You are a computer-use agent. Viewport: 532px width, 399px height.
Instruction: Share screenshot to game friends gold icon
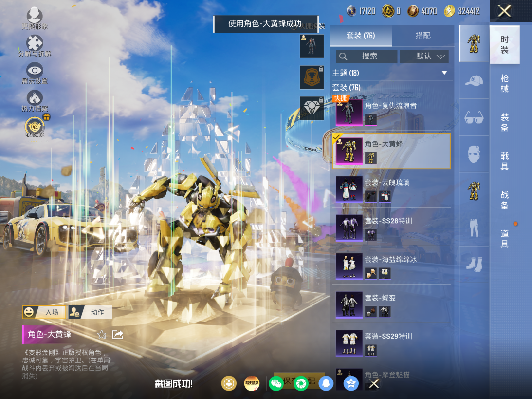click(x=229, y=384)
